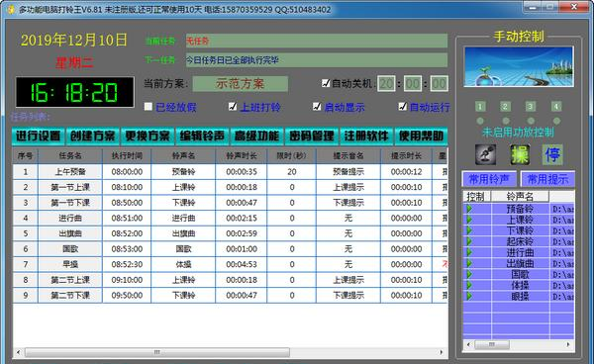Open the 密码管理 password management button
The height and width of the screenshot is (364, 594).
click(312, 136)
